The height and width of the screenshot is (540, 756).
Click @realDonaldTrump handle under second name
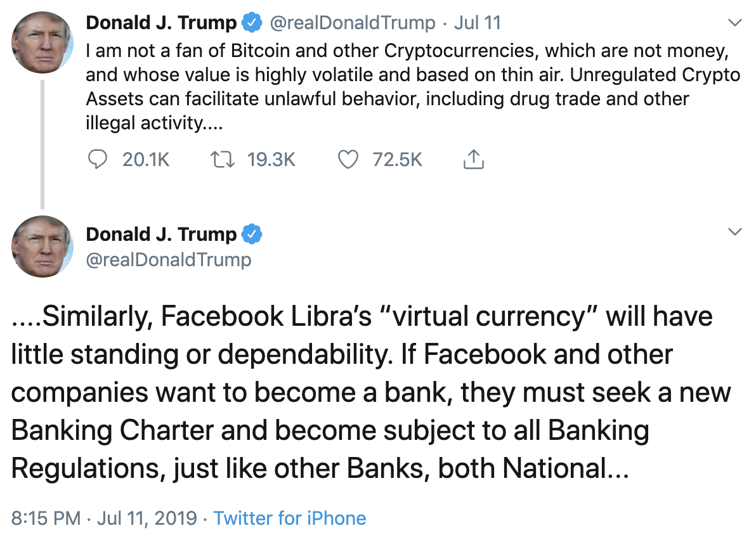169,259
